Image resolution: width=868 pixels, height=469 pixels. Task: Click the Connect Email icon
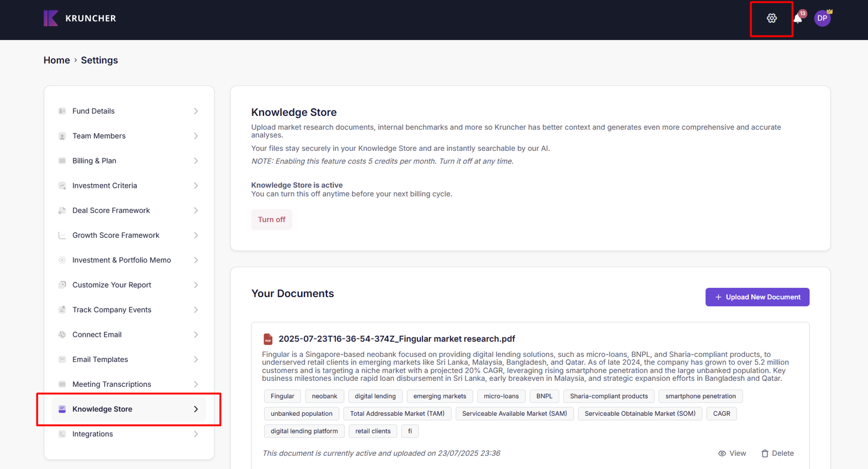pos(62,334)
